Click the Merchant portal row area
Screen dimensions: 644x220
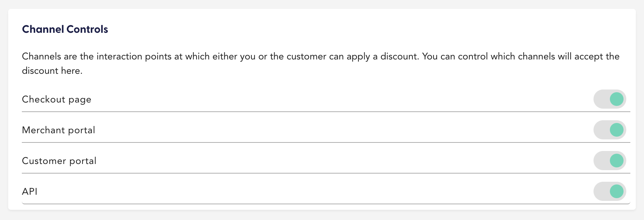tap(307, 130)
